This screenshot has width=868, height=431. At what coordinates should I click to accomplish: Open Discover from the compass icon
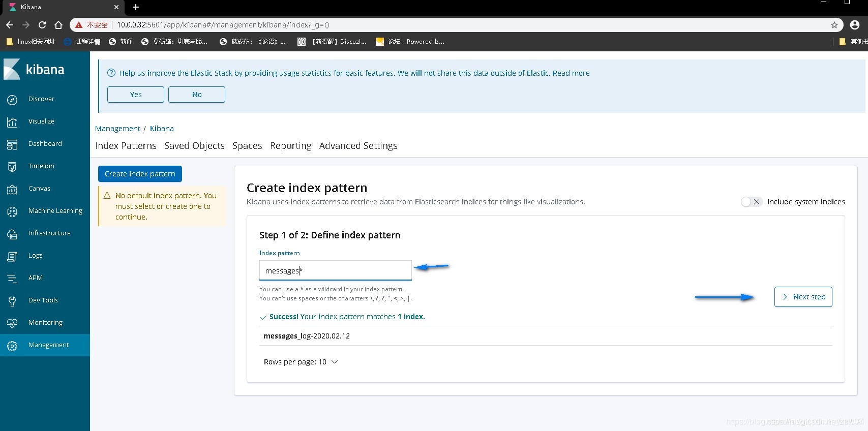click(12, 100)
